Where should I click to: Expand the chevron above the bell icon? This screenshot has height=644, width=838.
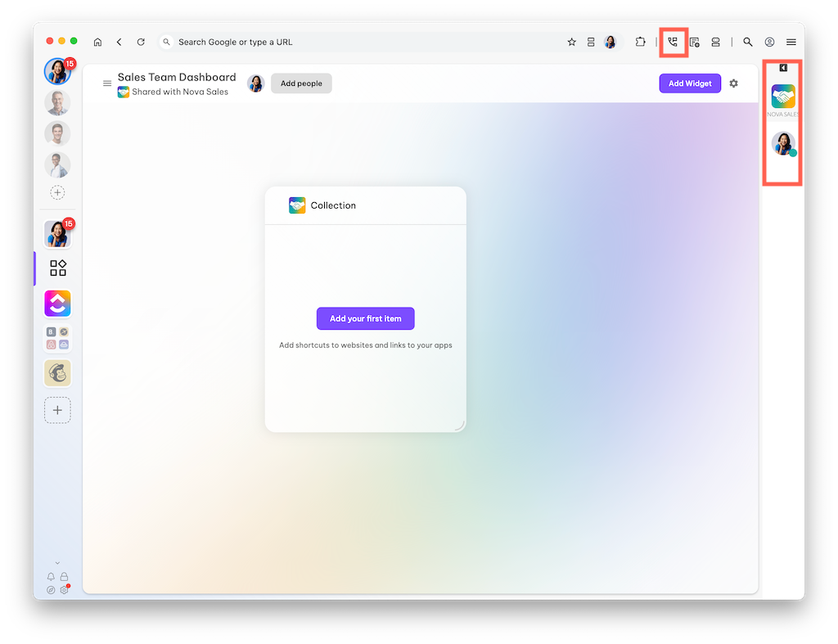pyautogui.click(x=57, y=563)
